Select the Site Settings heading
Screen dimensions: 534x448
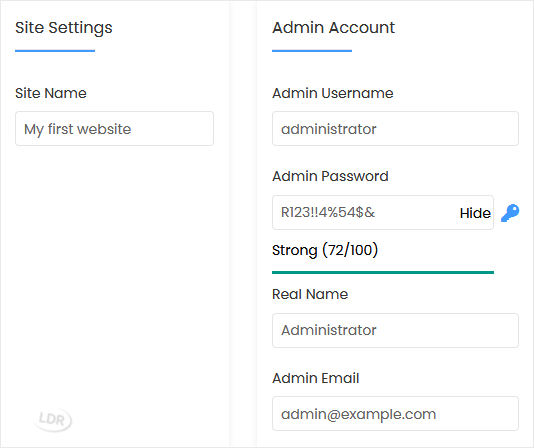(x=64, y=28)
